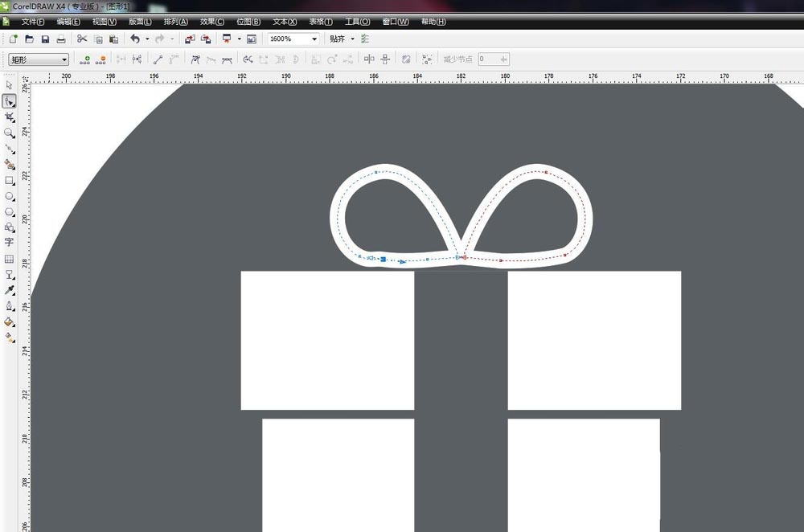Click the Undo arrow
The height and width of the screenshot is (532, 804).
pos(135,39)
